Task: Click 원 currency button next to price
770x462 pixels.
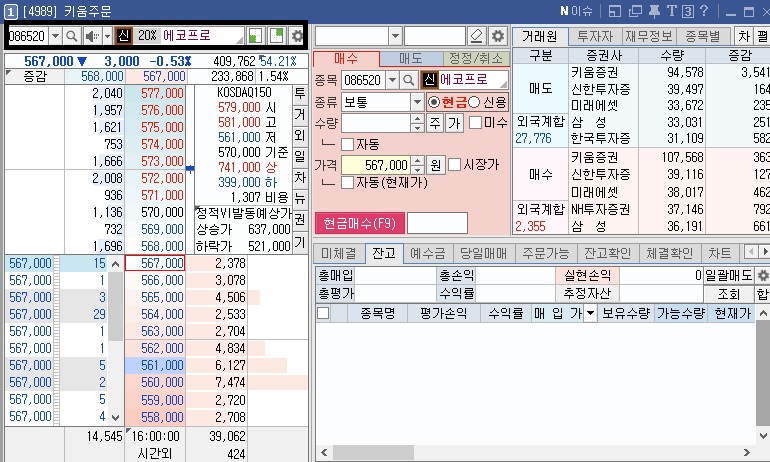Action: (x=436, y=165)
